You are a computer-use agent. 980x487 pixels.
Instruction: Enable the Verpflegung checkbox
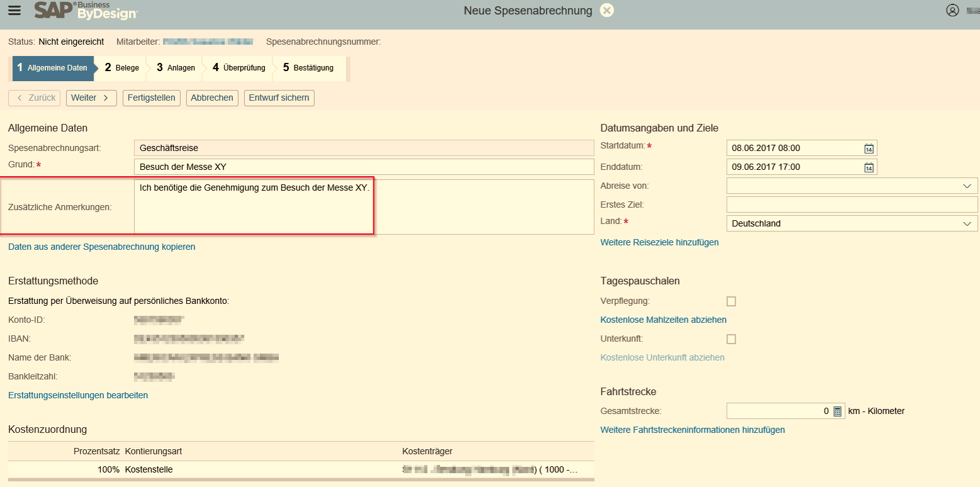731,301
